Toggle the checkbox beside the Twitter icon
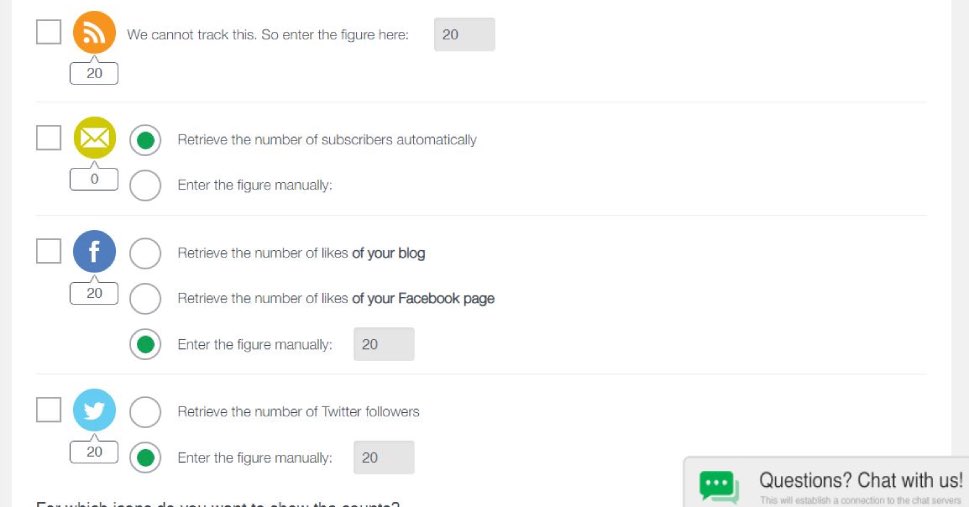The width and height of the screenshot is (969, 507). (x=48, y=409)
